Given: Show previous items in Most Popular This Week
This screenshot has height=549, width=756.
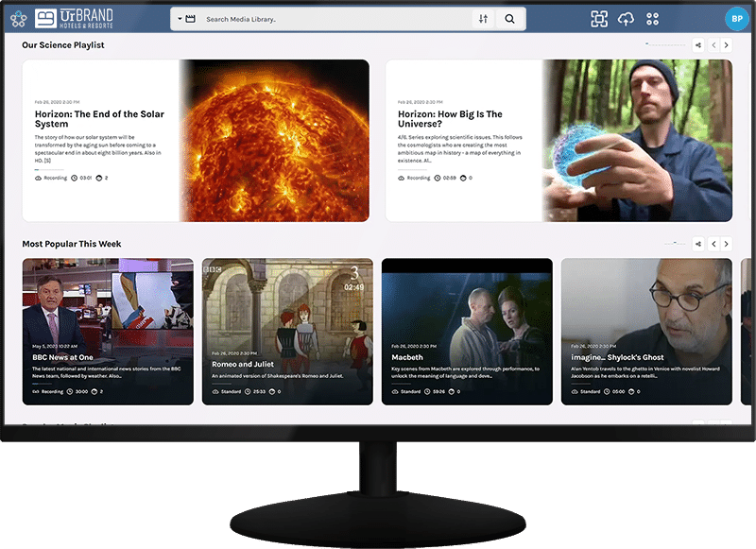Looking at the screenshot, I should [x=714, y=244].
